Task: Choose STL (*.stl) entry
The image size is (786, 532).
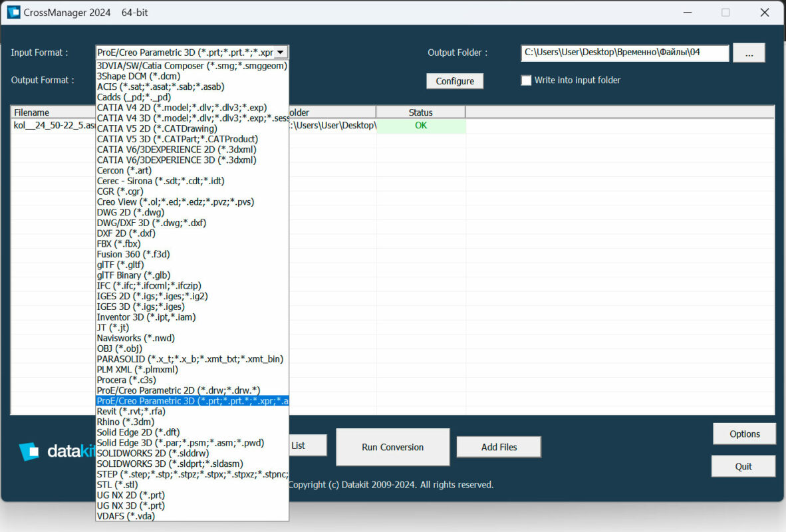Action: pyautogui.click(x=192, y=485)
